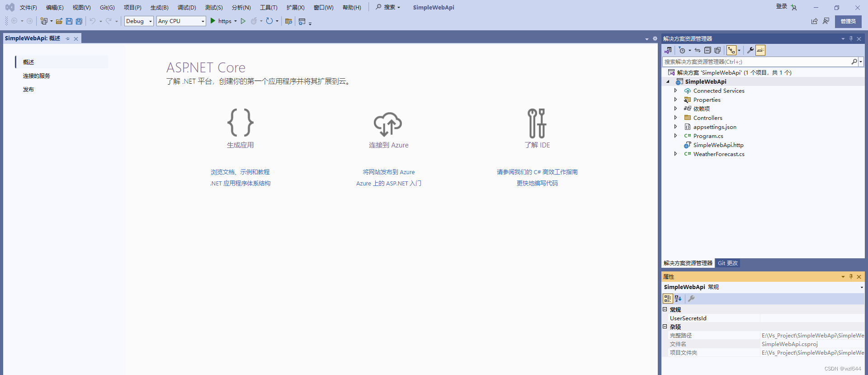This screenshot has height=375, width=868.
Task: Click the single Save disk icon
Action: tap(69, 21)
